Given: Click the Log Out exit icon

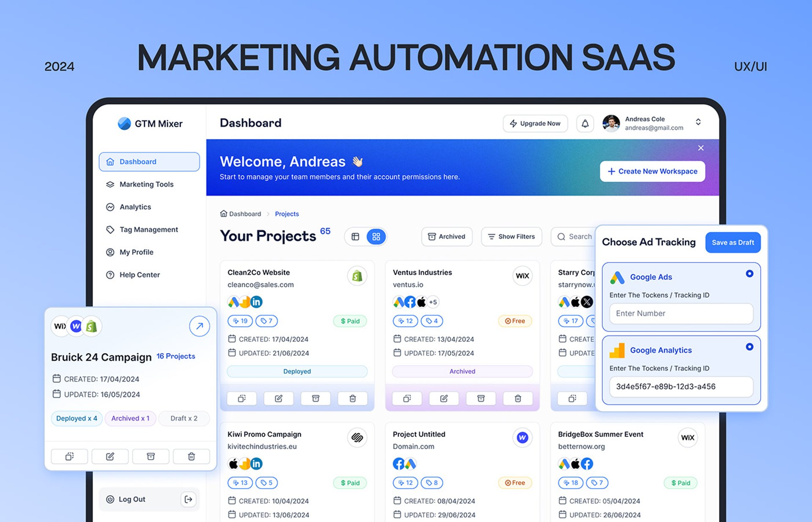Looking at the screenshot, I should click(x=188, y=499).
